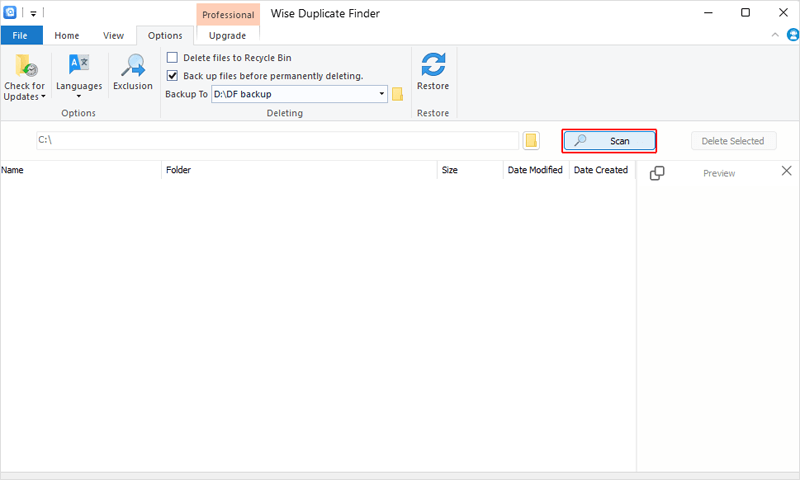Open the quick access toolbar dropdown
Viewport: 800px width, 480px height.
pos(33,13)
